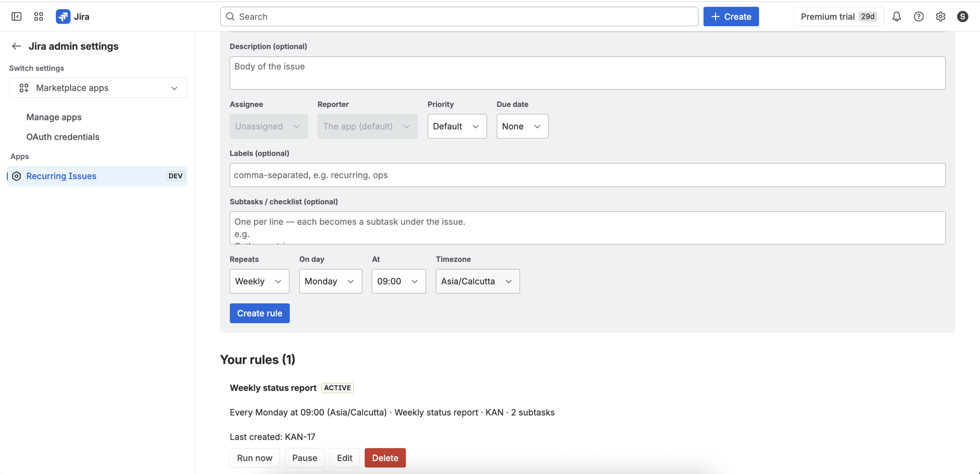Viewport: 980px width, 474px height.
Task: Open the app switcher grid icon
Action: coord(38,16)
